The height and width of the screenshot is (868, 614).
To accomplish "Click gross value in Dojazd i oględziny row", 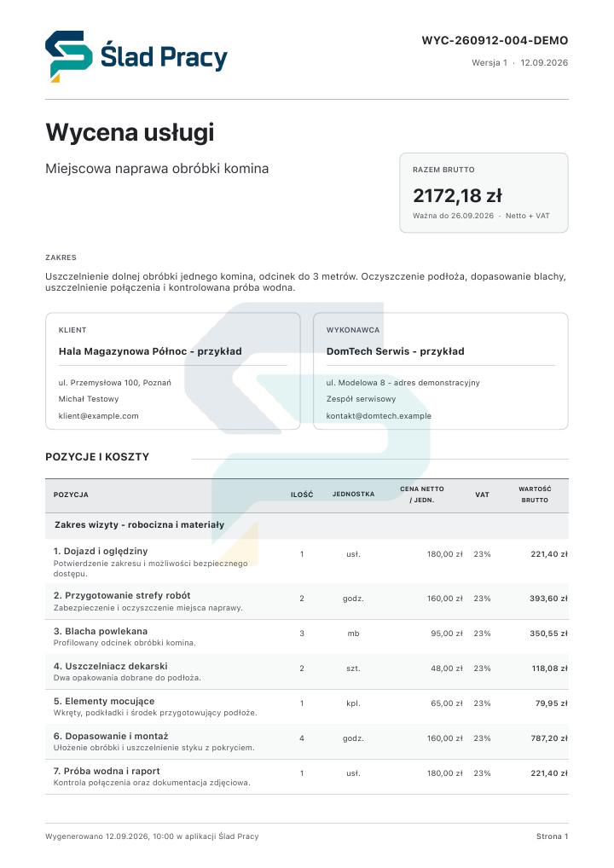I will click(549, 554).
